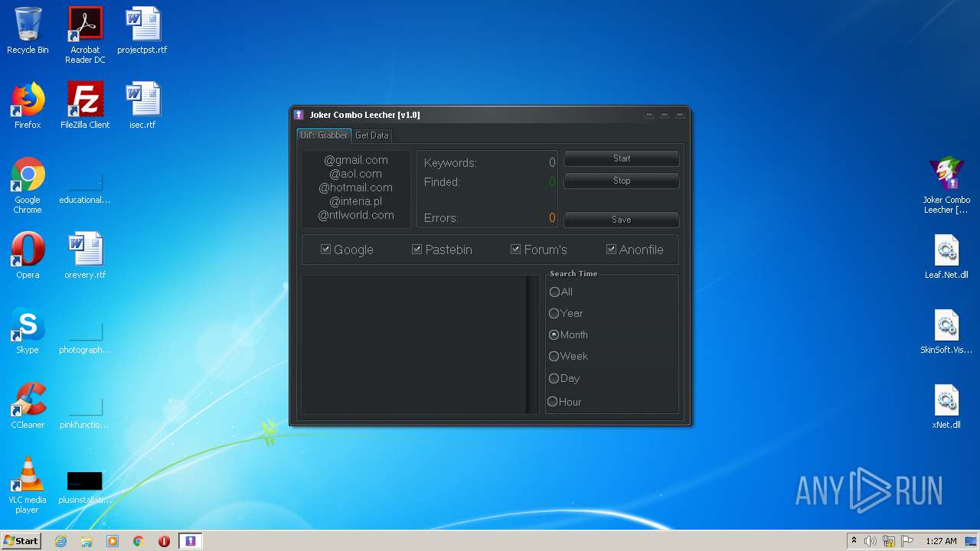Toggle the Forum's checkbox
Screen dimensions: 980x551
pos(515,249)
